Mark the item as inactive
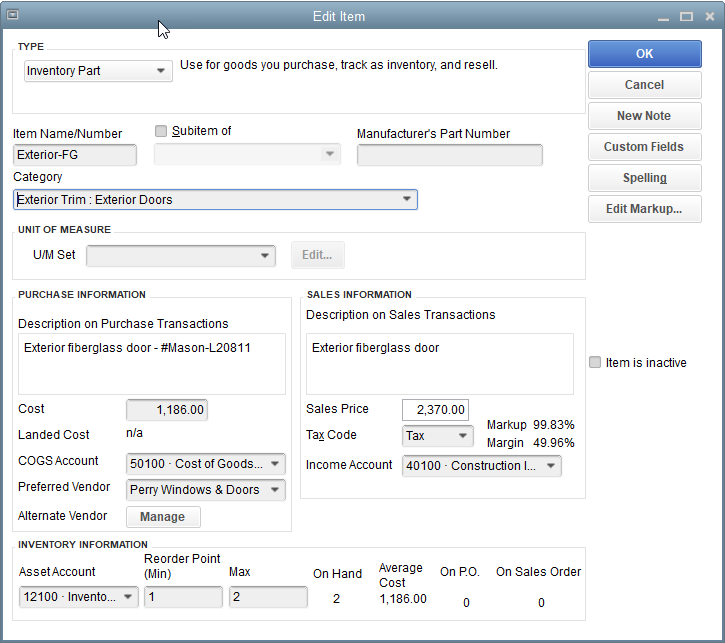Viewport: 725px width, 643px height. pyautogui.click(x=596, y=363)
